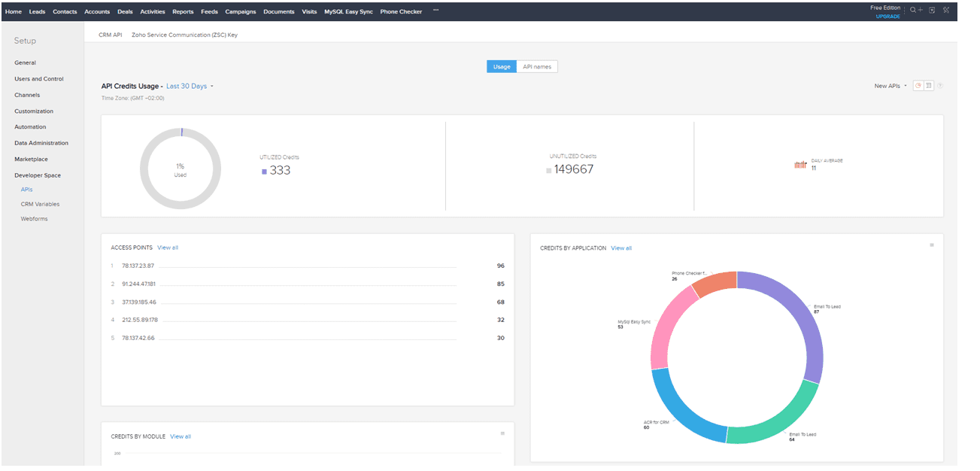Click the plus create-new icon

tap(920, 11)
